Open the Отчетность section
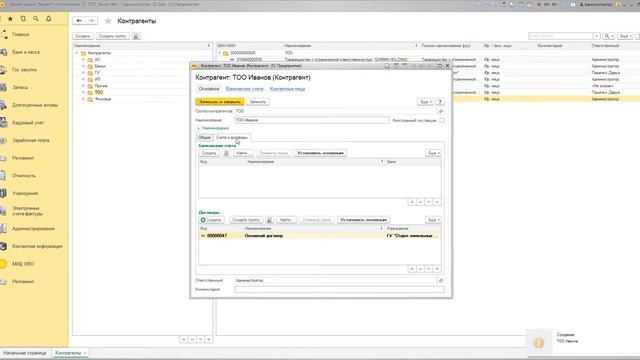Viewport: 640px width, 360px height. (24, 176)
